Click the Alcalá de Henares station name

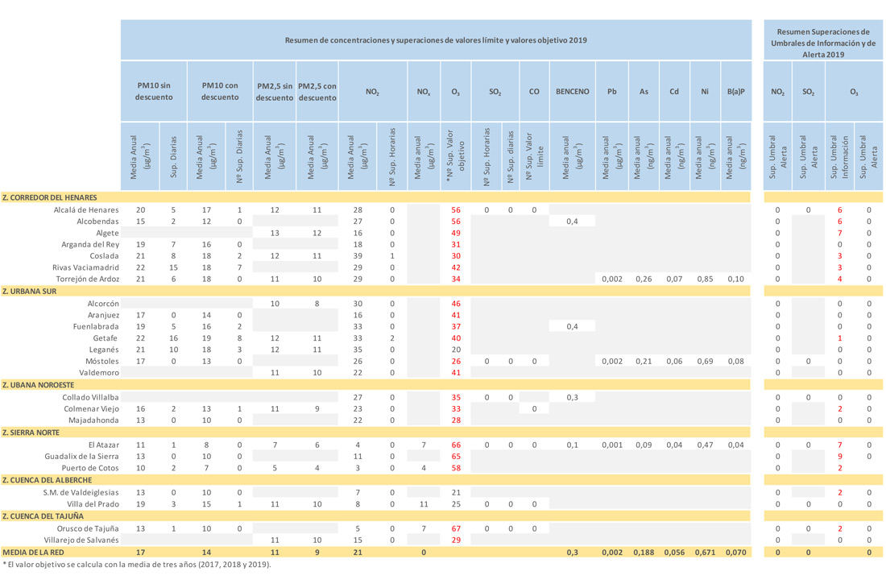(86, 210)
